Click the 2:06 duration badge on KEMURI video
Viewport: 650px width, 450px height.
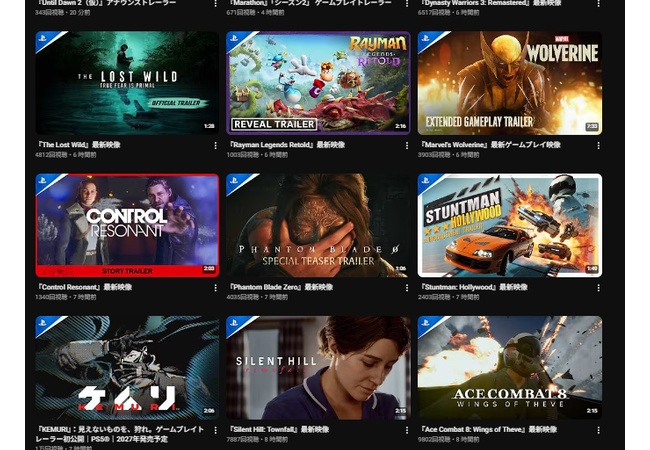point(209,411)
